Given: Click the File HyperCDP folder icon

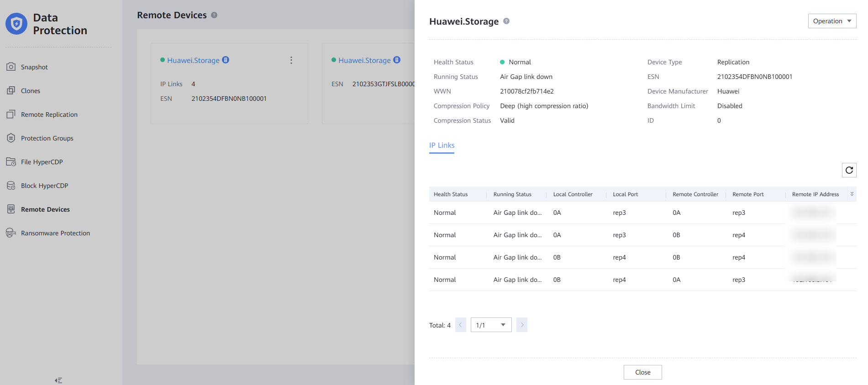Looking at the screenshot, I should 11,162.
